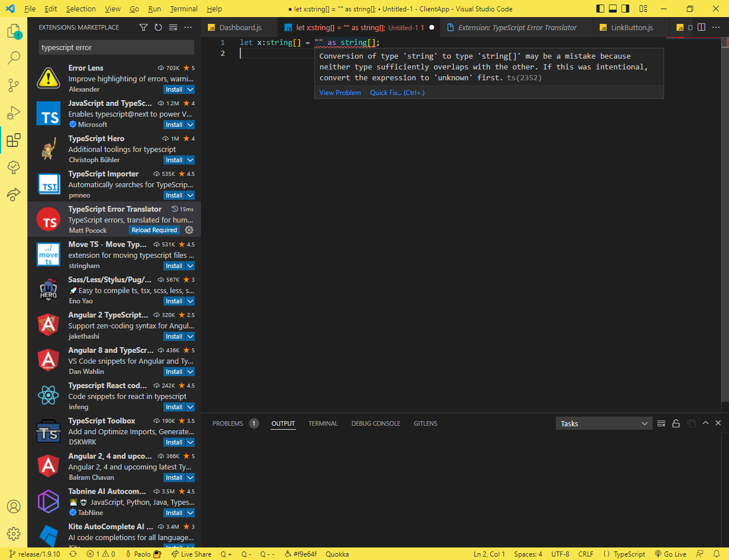Open the Search view in the activity bar

[14, 57]
